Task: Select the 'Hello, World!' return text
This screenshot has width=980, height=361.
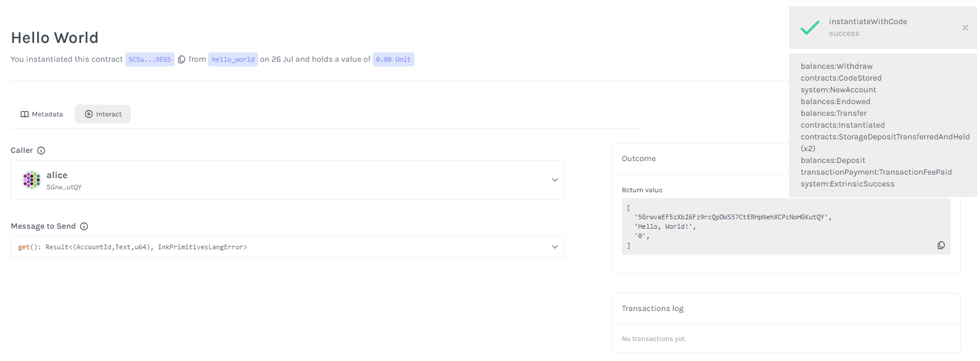Action: [665, 226]
